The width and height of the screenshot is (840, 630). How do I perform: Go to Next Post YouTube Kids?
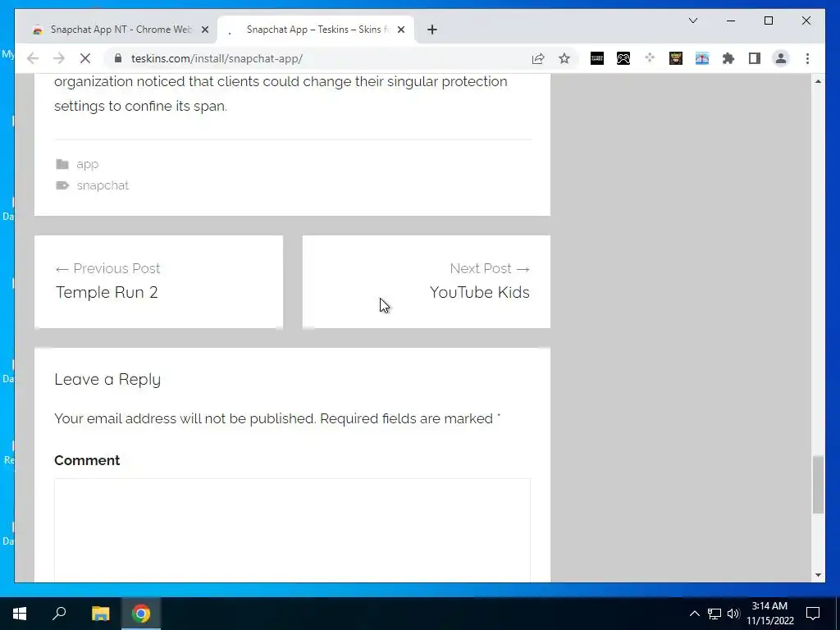(427, 281)
